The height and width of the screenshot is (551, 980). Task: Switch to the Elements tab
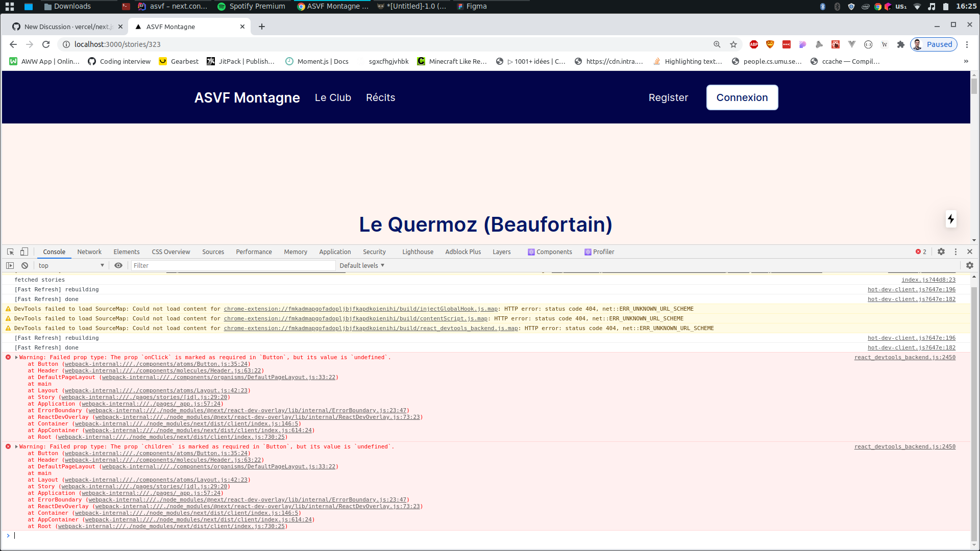[127, 252]
